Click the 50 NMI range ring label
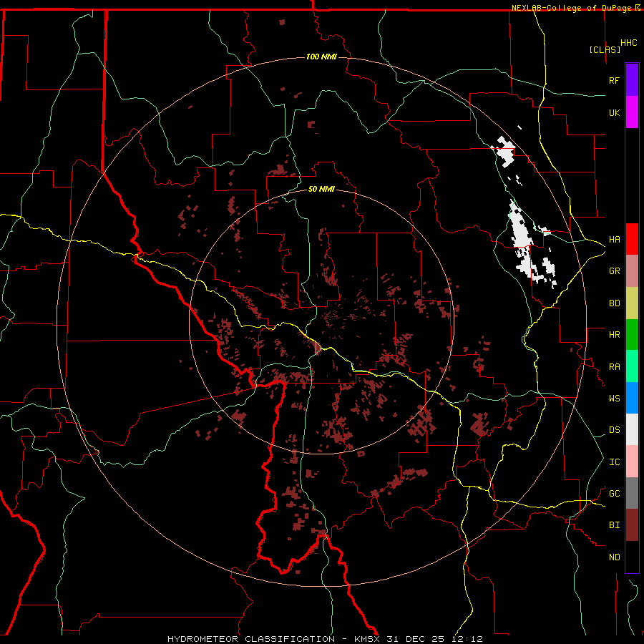 (x=321, y=189)
